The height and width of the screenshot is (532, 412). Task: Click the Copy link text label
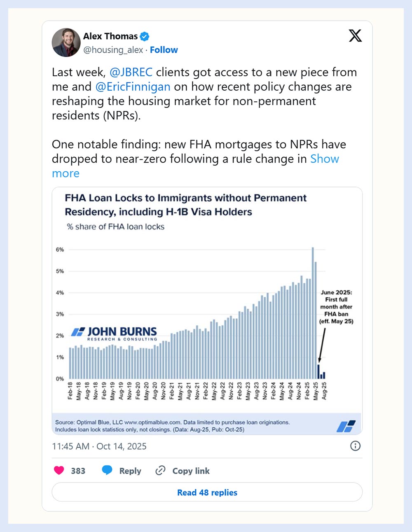(x=191, y=471)
